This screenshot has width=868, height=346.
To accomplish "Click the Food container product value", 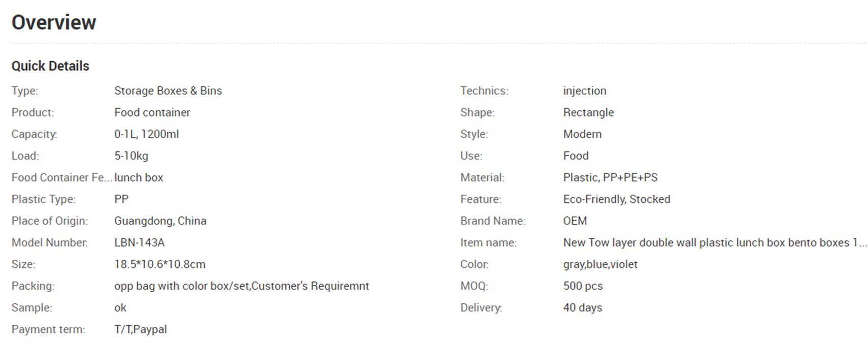I will (x=152, y=113).
